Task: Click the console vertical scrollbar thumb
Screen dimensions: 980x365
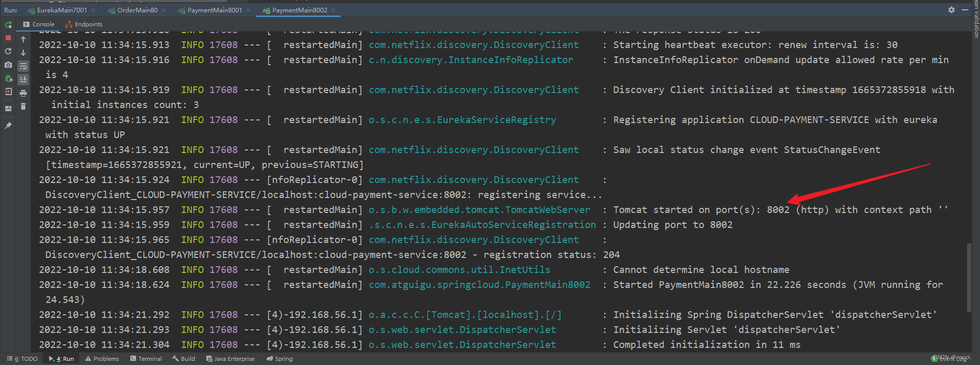Action: point(969,277)
